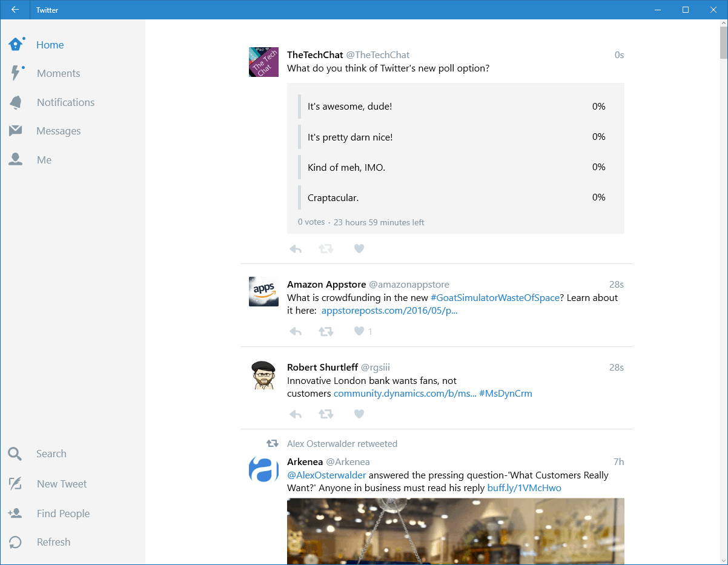Click the @TheTechChat handle
Image resolution: width=728 pixels, height=565 pixels.
[x=377, y=55]
